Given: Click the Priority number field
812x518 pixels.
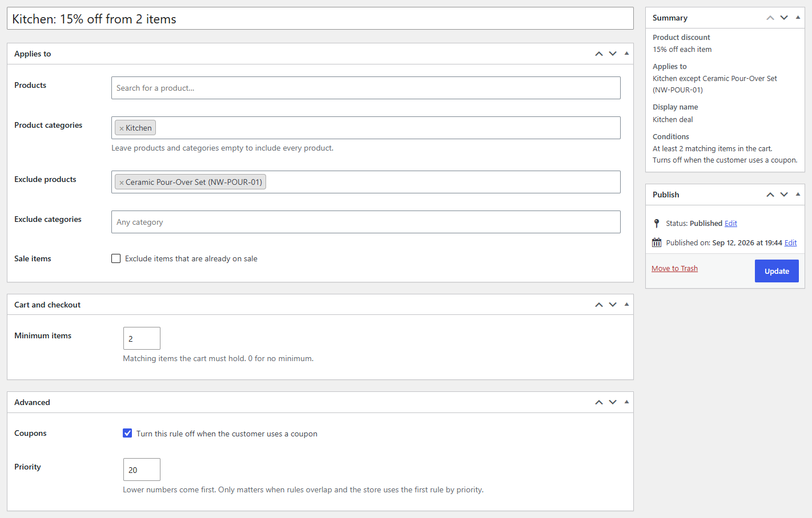Looking at the screenshot, I should [142, 470].
